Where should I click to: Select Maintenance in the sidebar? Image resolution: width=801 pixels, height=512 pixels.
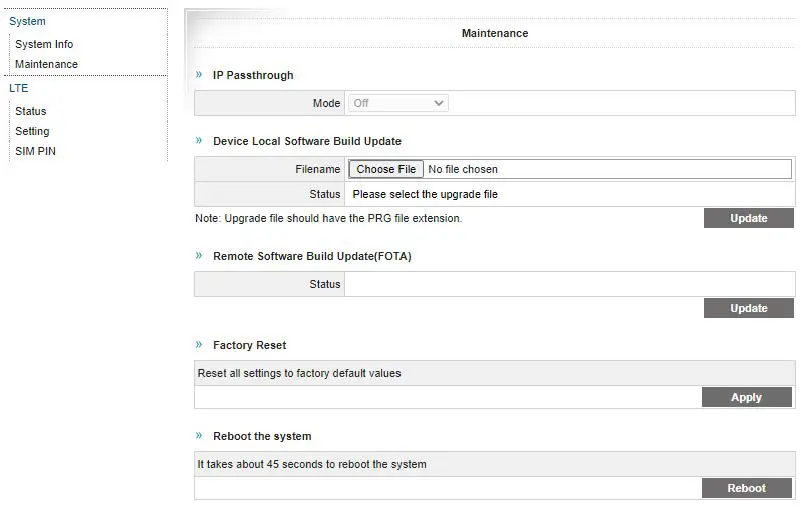click(46, 64)
